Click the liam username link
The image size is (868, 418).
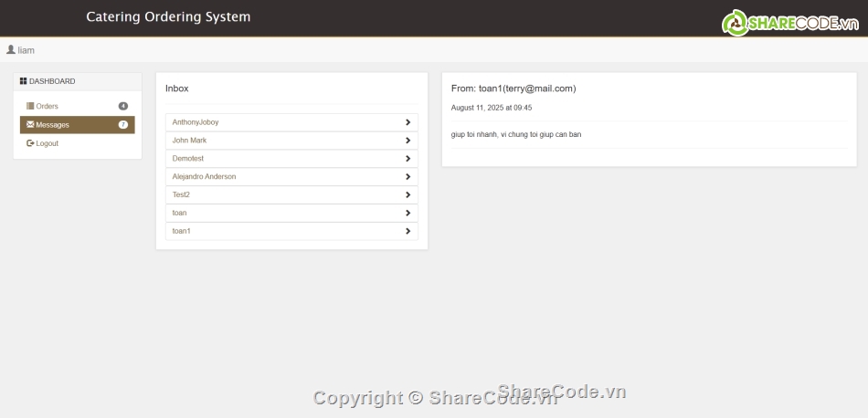(x=26, y=50)
